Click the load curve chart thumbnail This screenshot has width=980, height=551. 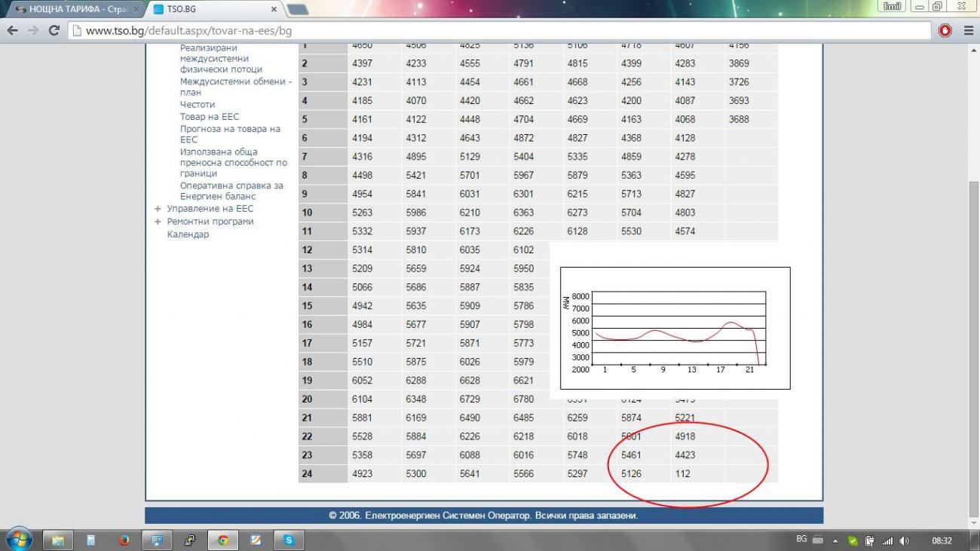pyautogui.click(x=675, y=328)
